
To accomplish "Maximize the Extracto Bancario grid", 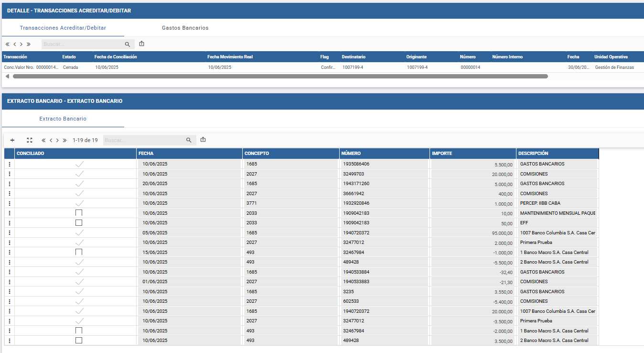I will pyautogui.click(x=30, y=140).
